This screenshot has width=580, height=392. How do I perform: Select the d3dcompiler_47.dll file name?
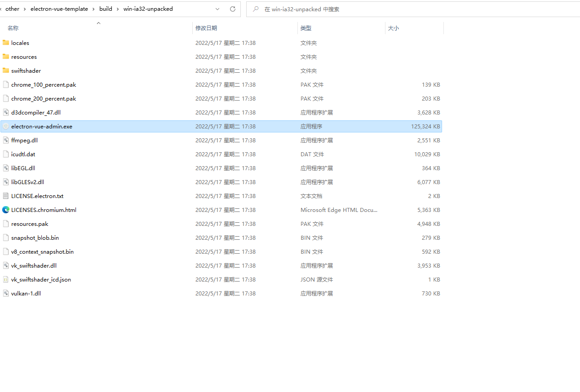[36, 113]
